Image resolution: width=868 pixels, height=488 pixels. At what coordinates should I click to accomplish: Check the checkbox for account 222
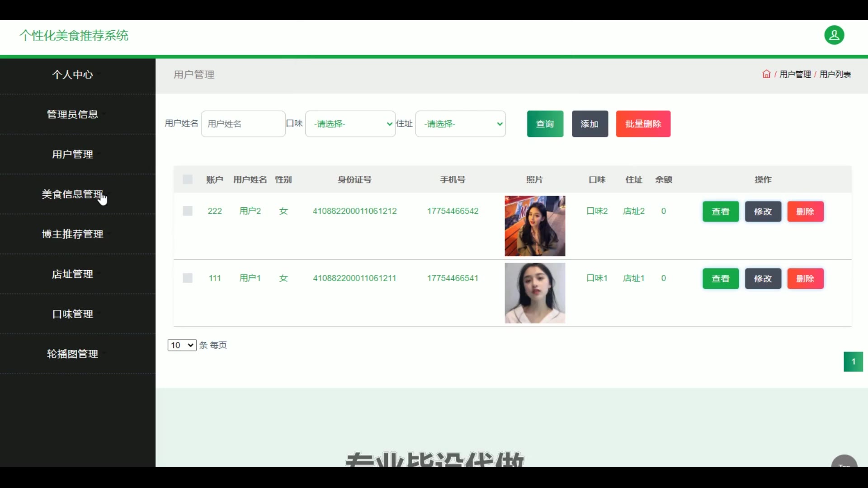coord(188,211)
